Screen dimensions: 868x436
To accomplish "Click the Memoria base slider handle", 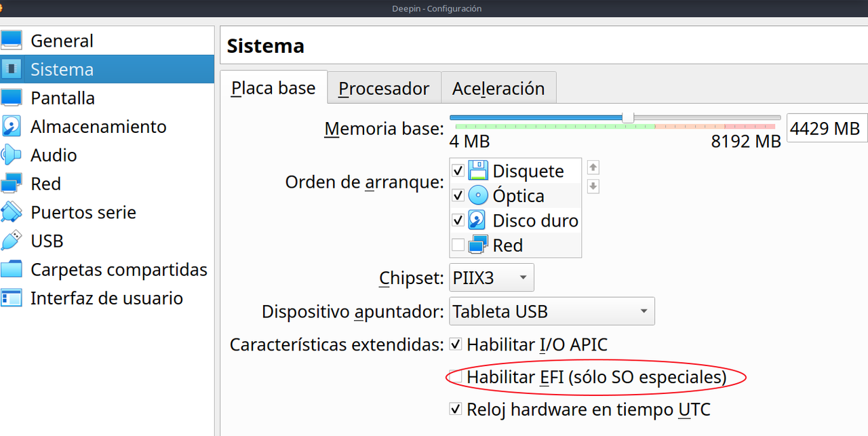I will coord(628,117).
